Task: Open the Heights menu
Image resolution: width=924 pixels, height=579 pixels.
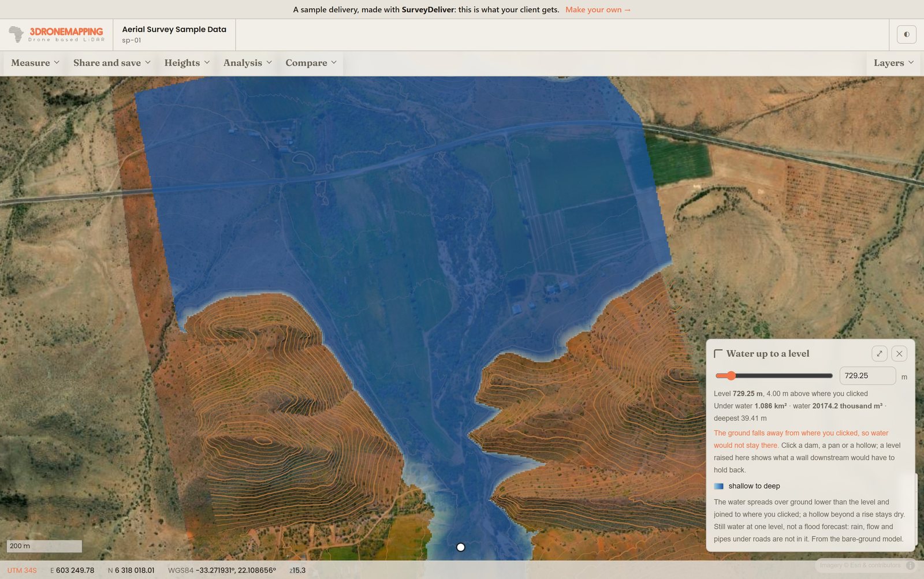Action: pyautogui.click(x=187, y=63)
